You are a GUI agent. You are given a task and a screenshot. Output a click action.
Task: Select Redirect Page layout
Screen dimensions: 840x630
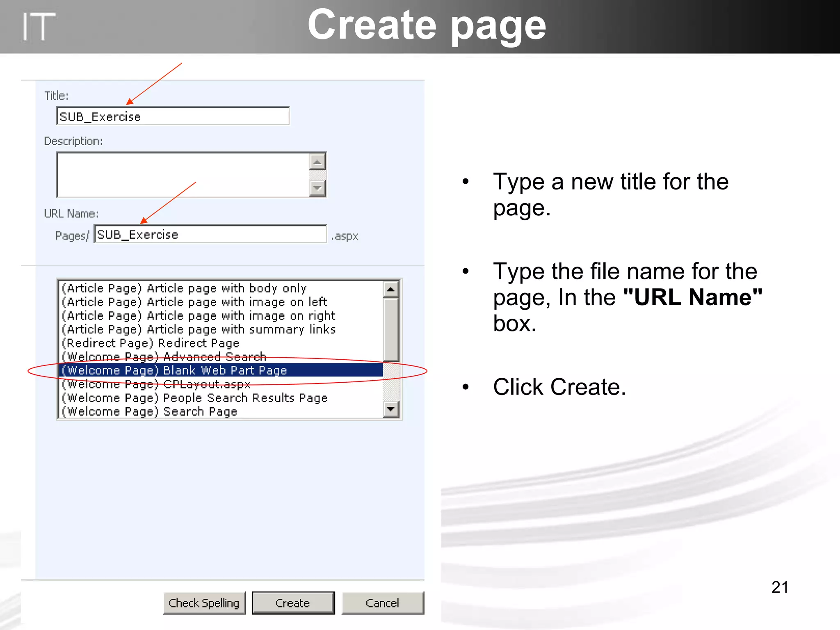tap(221, 343)
